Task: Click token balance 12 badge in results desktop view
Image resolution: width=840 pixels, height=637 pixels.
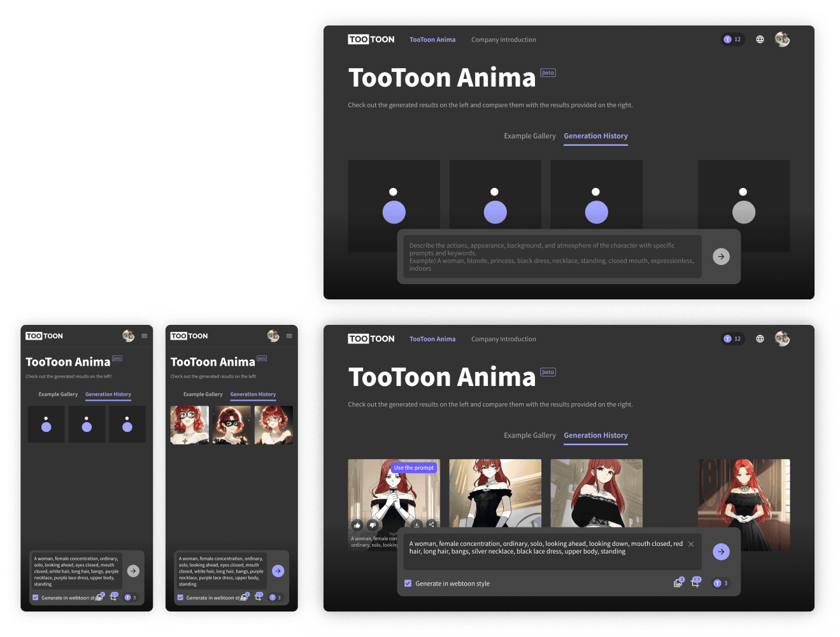Action: (732, 339)
